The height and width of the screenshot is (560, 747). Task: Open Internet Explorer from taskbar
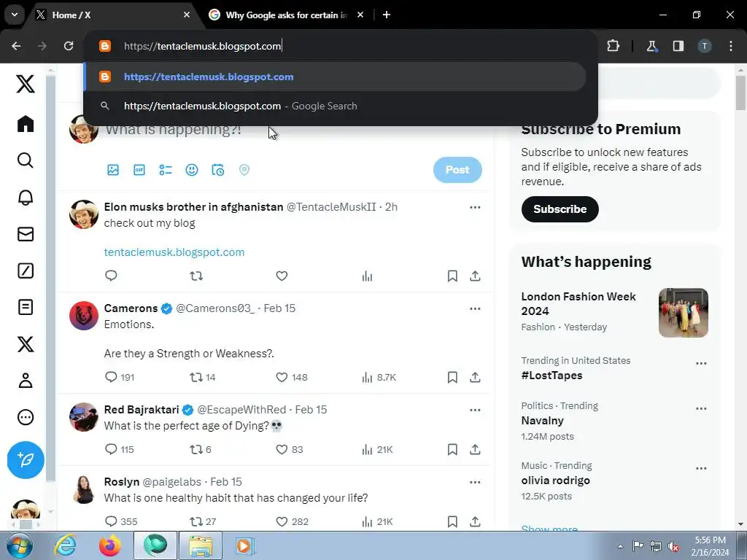click(65, 545)
